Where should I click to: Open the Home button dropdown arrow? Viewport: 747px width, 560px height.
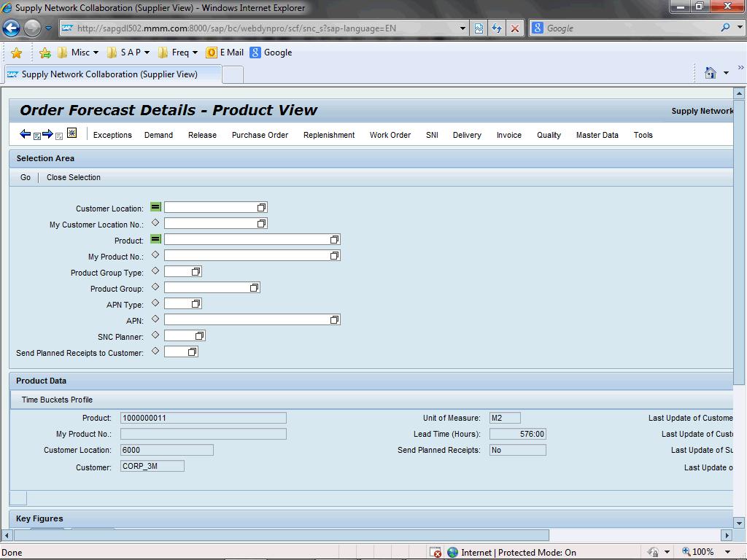coord(726,73)
